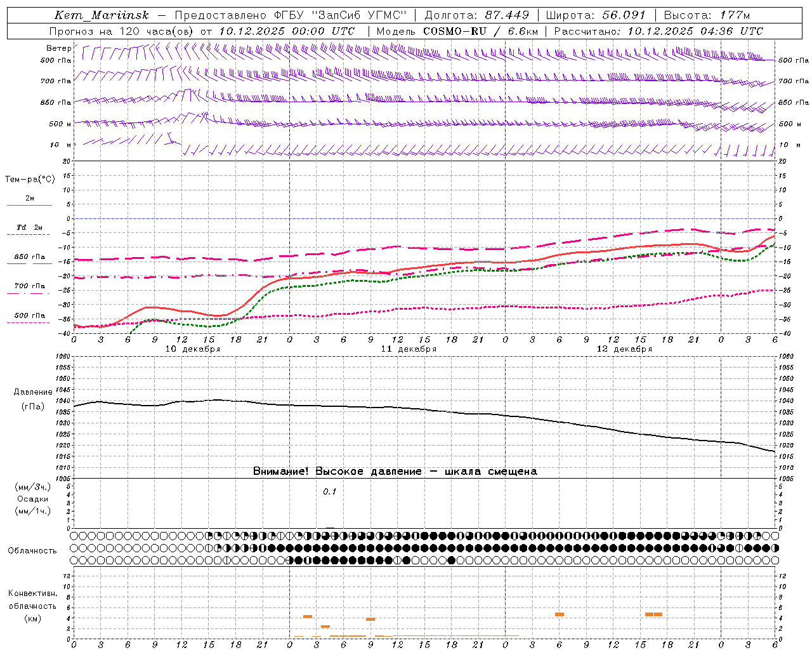
Task: Click the 0.1 precipitation value
Action: tap(329, 492)
